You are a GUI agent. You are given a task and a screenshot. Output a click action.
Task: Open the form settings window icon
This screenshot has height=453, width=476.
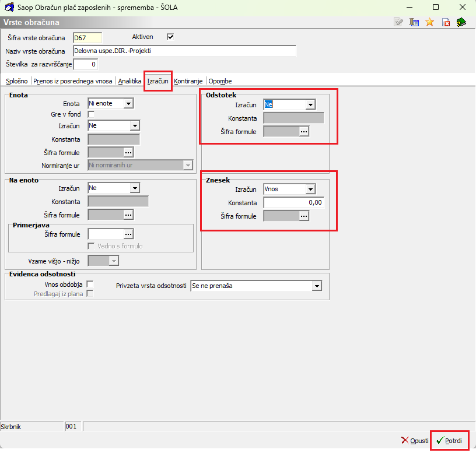414,22
